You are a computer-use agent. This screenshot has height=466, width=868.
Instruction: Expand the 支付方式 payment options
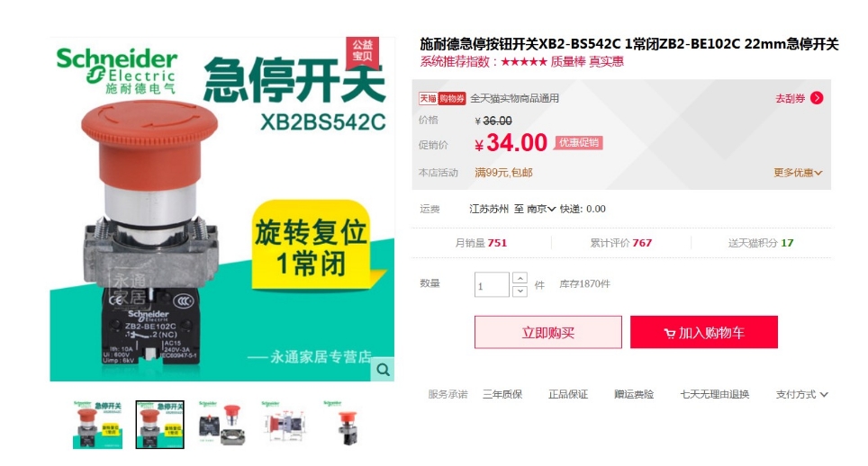(801, 394)
